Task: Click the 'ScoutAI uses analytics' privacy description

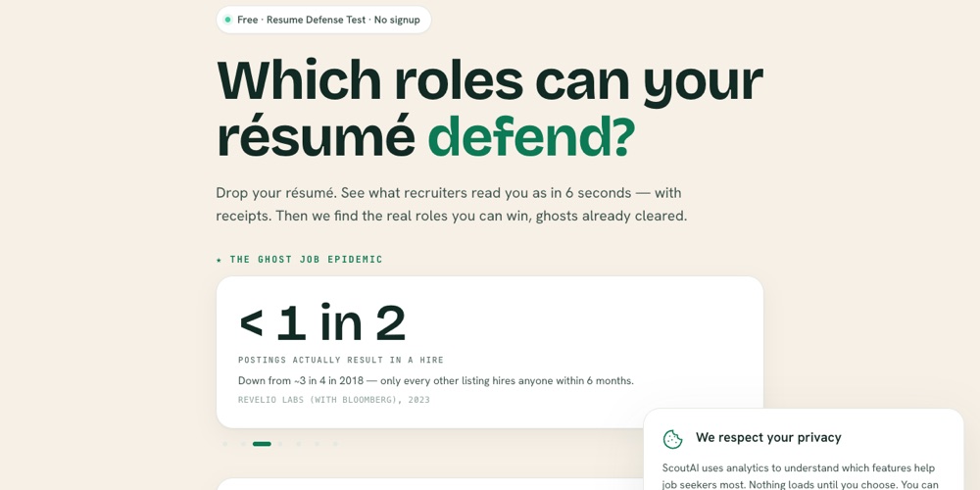Action: tap(801, 476)
